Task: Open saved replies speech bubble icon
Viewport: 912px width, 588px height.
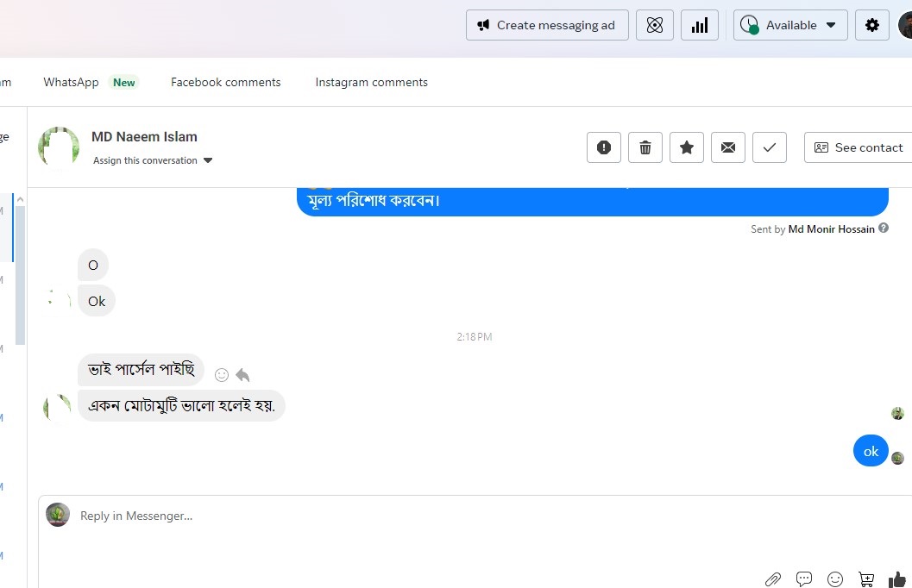Action: [x=804, y=579]
